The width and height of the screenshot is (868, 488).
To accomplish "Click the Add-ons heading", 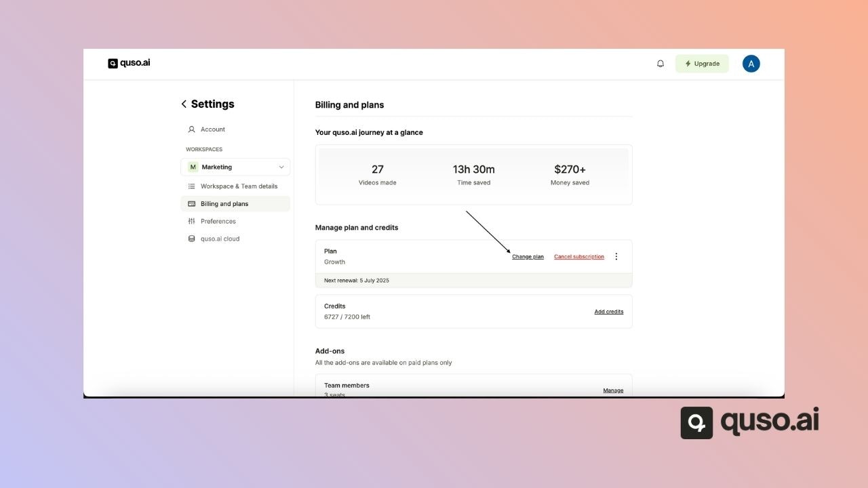I will click(330, 351).
